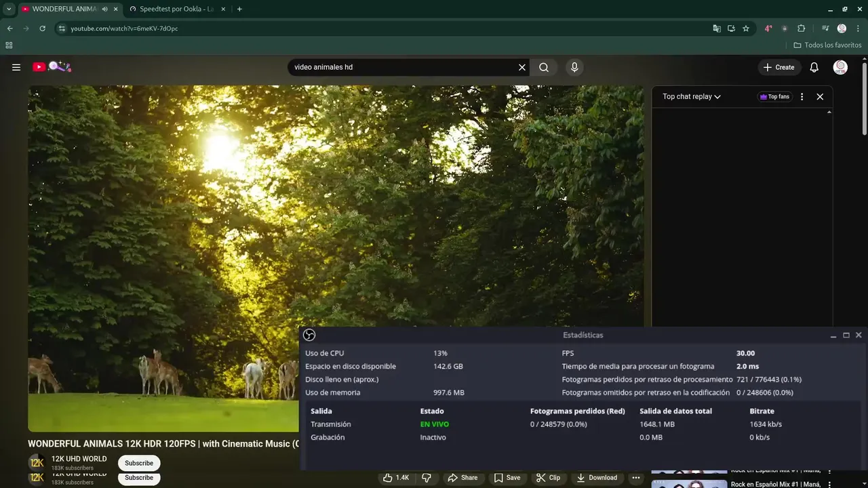Screen dimensions: 868x488
Task: Open the Extensions puzzle menu
Action: (802, 28)
